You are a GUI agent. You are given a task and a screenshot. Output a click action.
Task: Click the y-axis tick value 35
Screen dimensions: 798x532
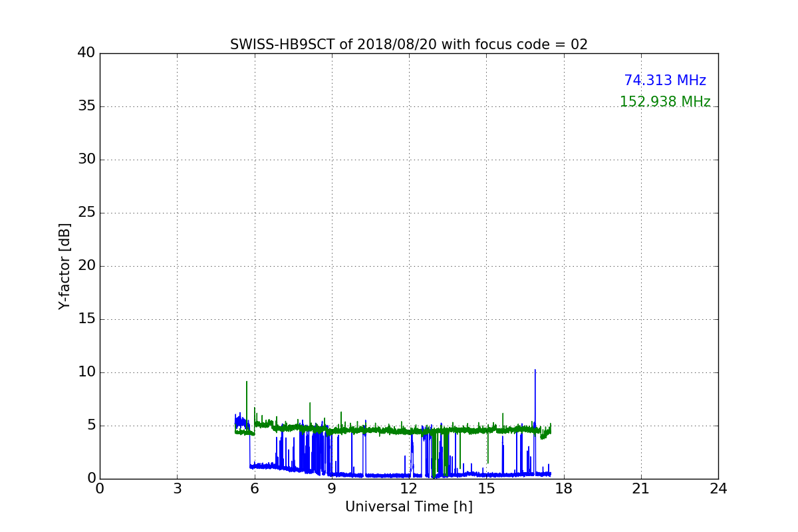[86, 106]
